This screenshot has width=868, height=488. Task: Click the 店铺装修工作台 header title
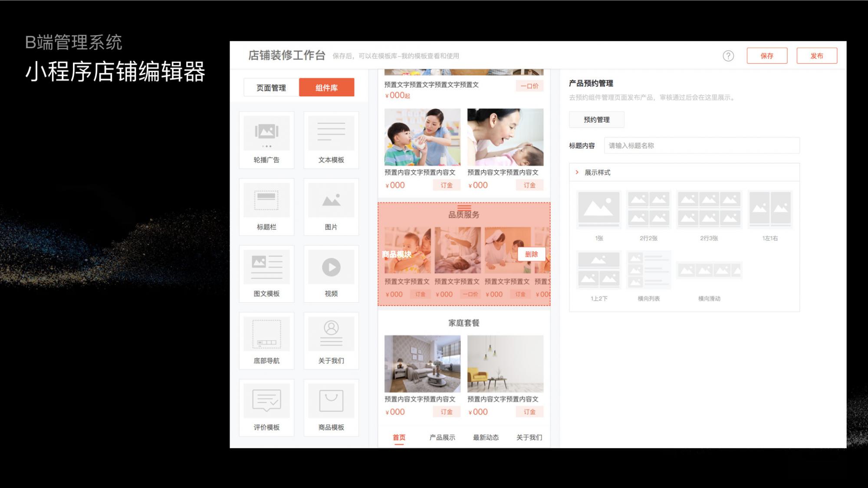click(x=287, y=56)
